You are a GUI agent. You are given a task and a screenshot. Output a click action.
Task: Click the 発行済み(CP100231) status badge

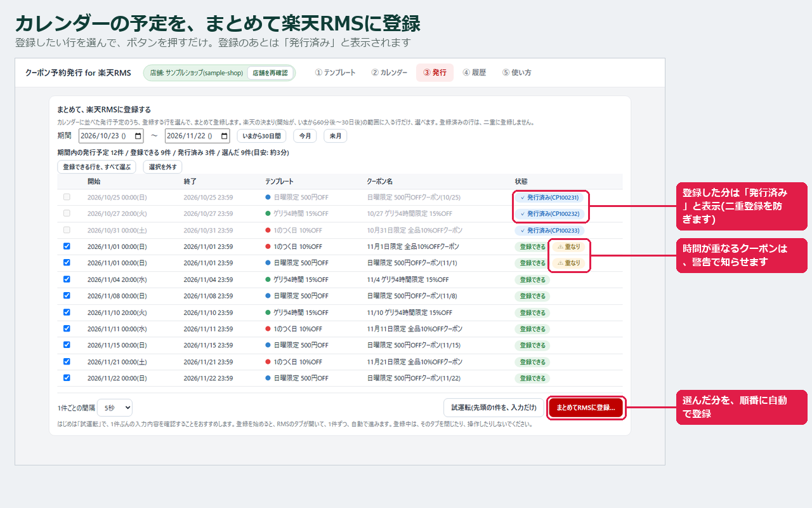pos(549,197)
